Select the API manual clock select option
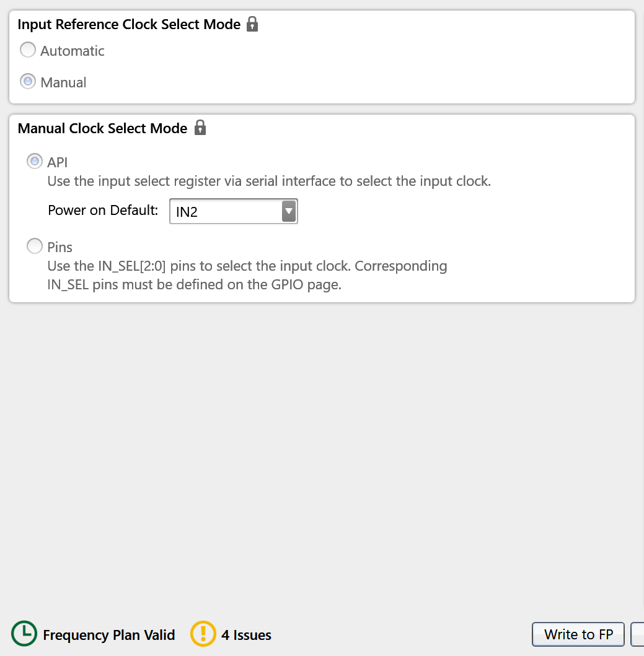This screenshot has width=644, height=656. click(x=35, y=161)
